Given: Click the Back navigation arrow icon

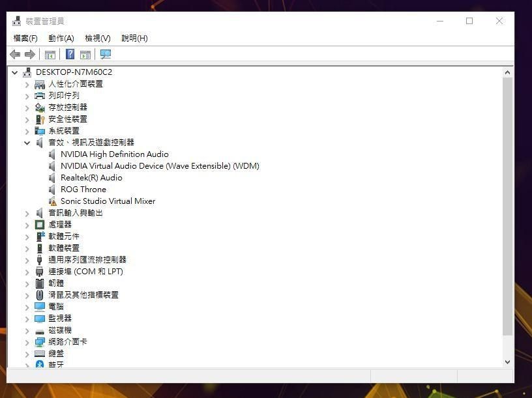Looking at the screenshot, I should [x=14, y=54].
